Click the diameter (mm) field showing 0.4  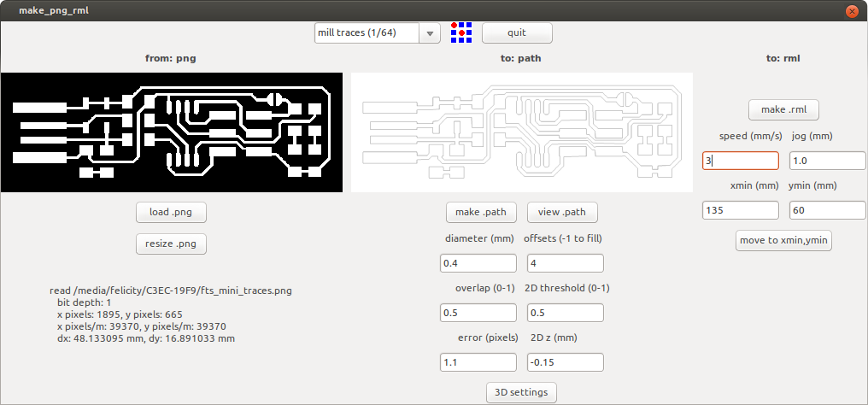pos(478,263)
